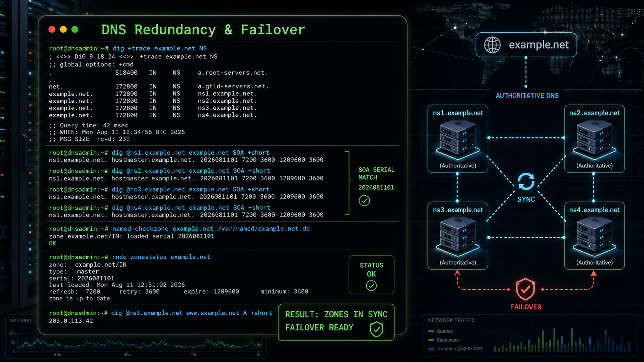This screenshot has width=644, height=362.
Task: Click the "SOA SERIAL MATCH" label
Action: pyautogui.click(x=376, y=173)
